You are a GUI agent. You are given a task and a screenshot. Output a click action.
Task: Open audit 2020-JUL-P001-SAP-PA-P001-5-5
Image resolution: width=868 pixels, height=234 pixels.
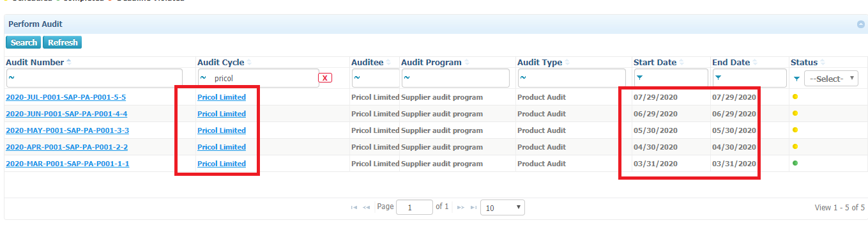coord(66,97)
